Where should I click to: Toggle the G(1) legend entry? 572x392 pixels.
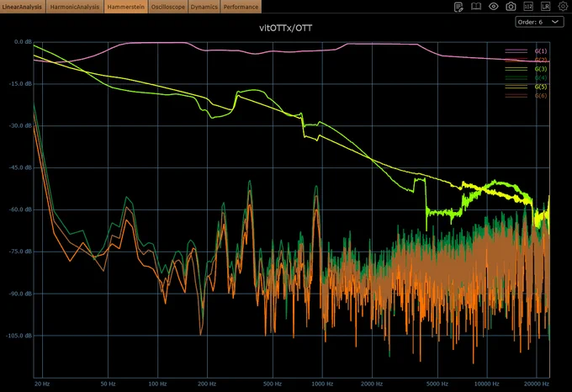pyautogui.click(x=526, y=51)
